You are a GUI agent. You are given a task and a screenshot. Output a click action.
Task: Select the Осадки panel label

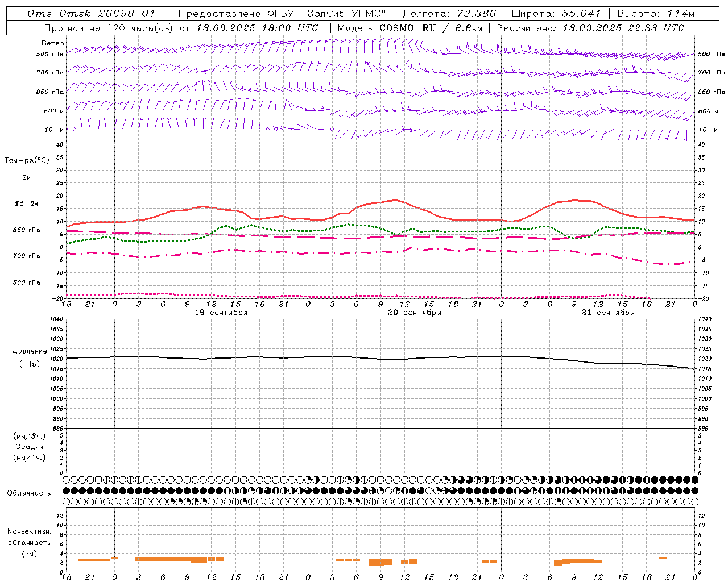30,447
